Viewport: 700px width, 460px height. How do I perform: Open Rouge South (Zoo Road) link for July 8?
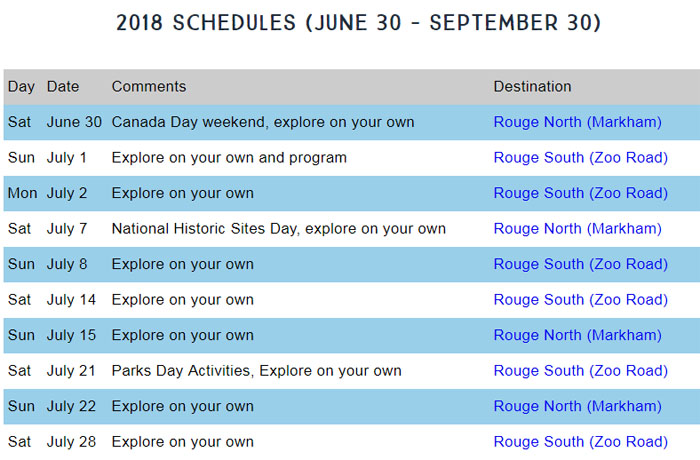[x=580, y=264]
